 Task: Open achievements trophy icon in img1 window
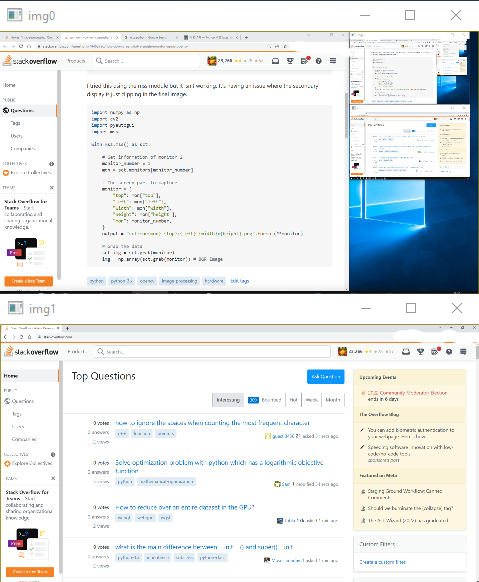coord(420,352)
